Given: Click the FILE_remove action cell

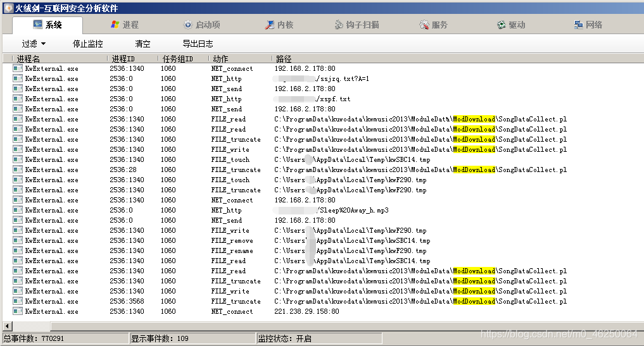Looking at the screenshot, I should (232, 240).
